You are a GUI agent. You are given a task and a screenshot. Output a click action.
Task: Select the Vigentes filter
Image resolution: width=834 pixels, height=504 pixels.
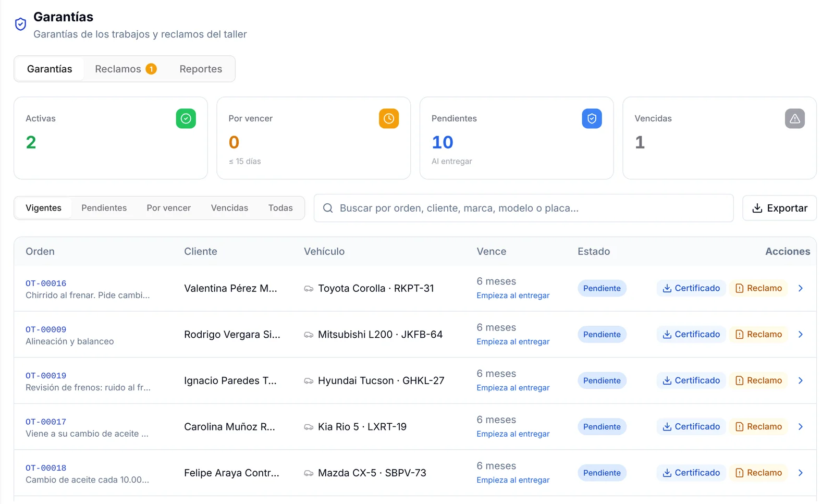click(x=43, y=208)
